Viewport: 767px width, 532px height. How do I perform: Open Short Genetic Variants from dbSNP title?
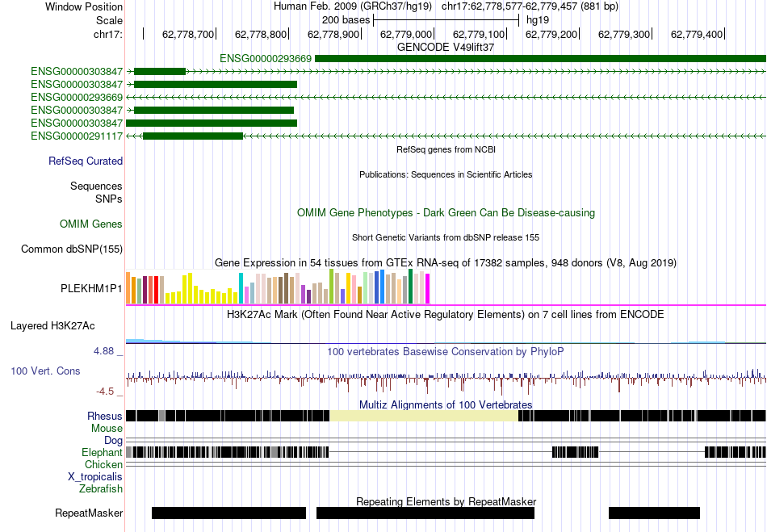446,237
